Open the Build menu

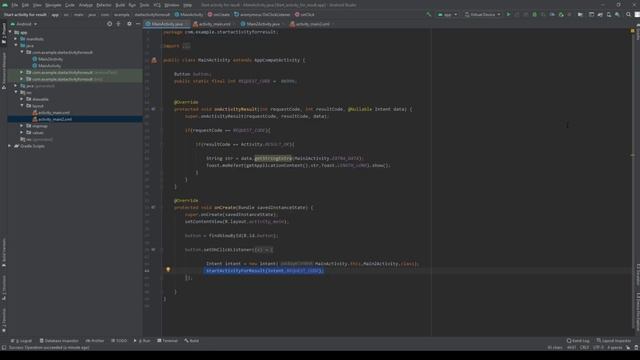pos(120,5)
